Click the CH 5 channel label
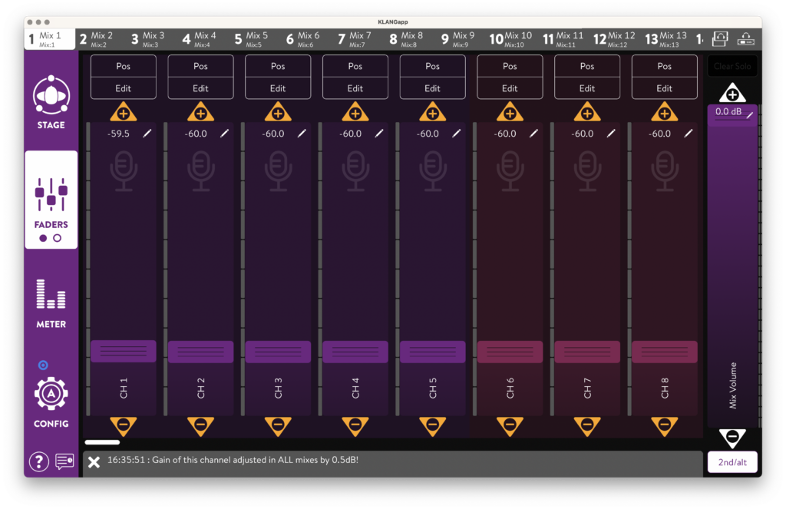 click(x=433, y=388)
